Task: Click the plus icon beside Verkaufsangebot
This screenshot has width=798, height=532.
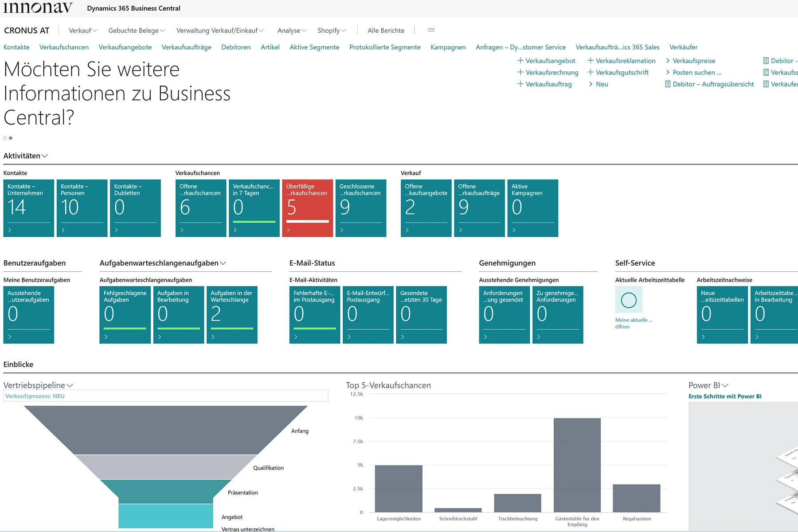Action: (520, 61)
